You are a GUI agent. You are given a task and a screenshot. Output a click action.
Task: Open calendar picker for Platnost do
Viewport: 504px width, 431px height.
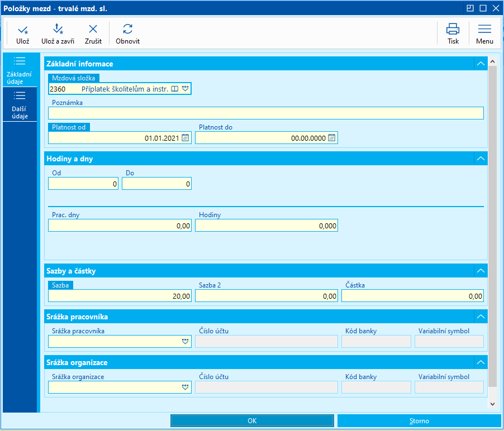pos(332,138)
